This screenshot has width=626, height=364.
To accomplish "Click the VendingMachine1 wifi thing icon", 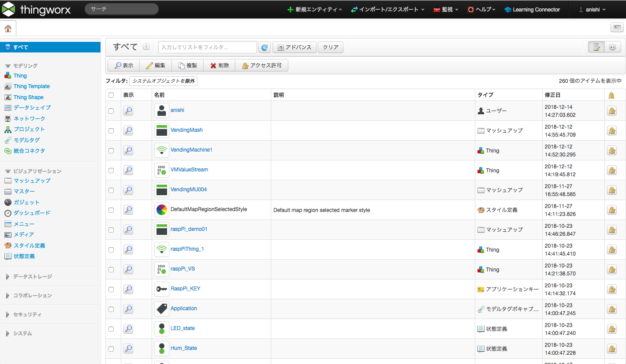I will coord(162,150).
